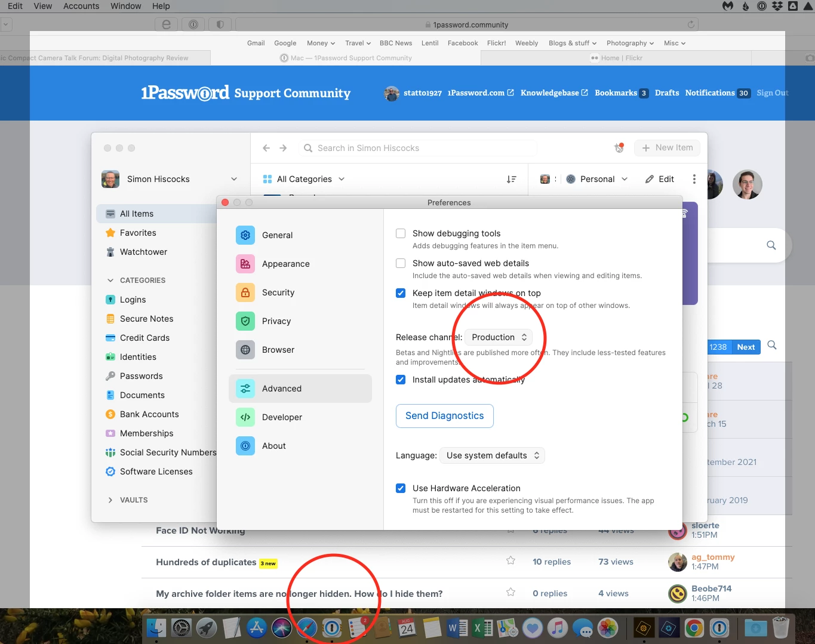
Task: Click the forum search magnifier in the white search bar
Action: click(771, 245)
